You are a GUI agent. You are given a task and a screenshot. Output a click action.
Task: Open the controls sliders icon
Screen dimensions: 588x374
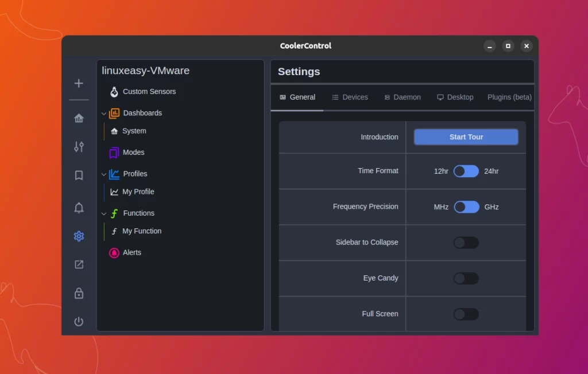(x=79, y=147)
